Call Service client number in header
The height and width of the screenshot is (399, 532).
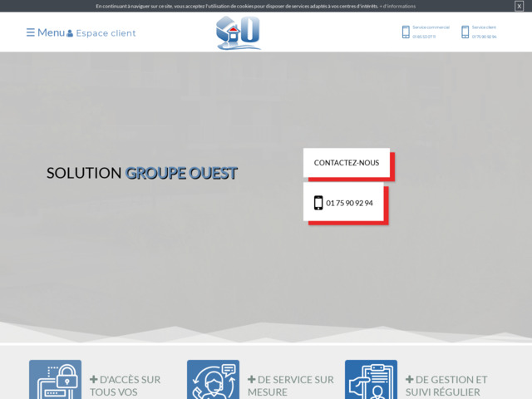point(484,37)
